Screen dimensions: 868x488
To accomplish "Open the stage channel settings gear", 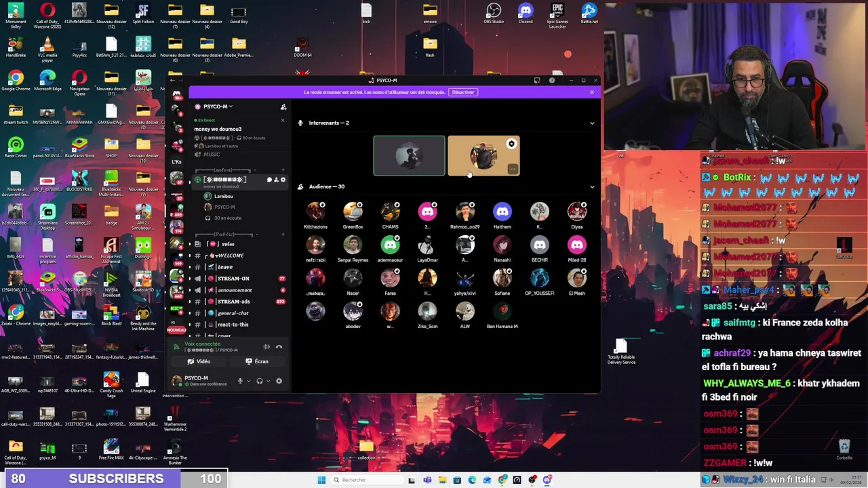I will (283, 180).
